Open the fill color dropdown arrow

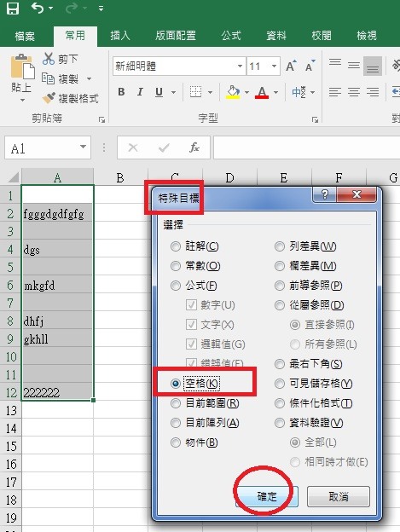pyautogui.click(x=246, y=92)
